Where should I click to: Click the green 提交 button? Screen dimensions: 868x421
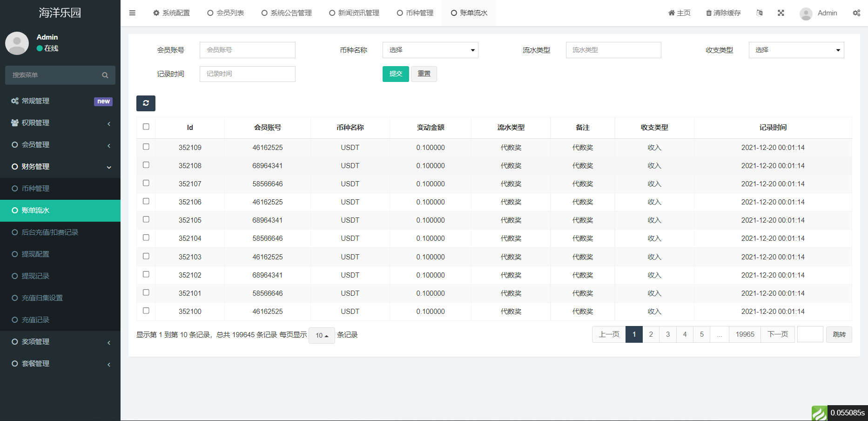[396, 74]
